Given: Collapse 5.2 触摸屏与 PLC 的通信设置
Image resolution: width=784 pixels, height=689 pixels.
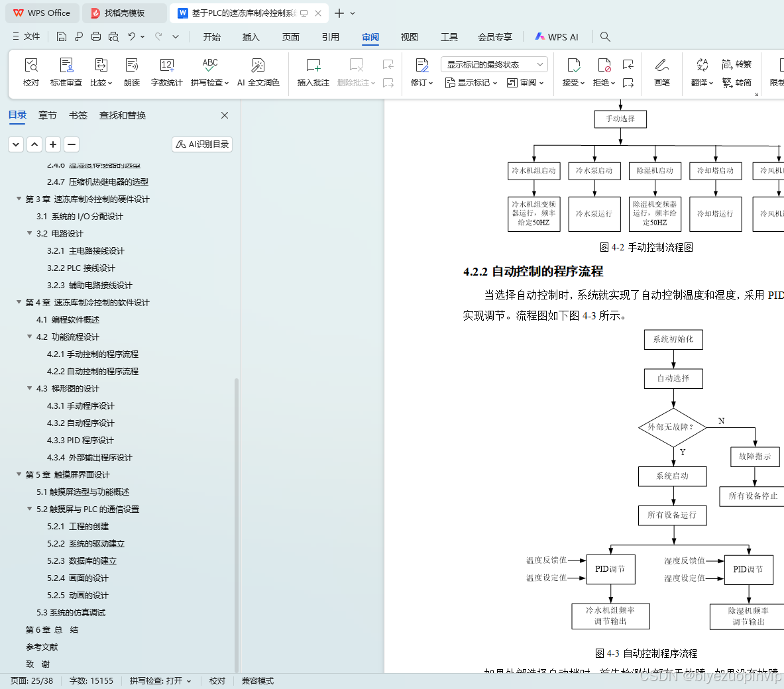Looking at the screenshot, I should click(x=30, y=509).
